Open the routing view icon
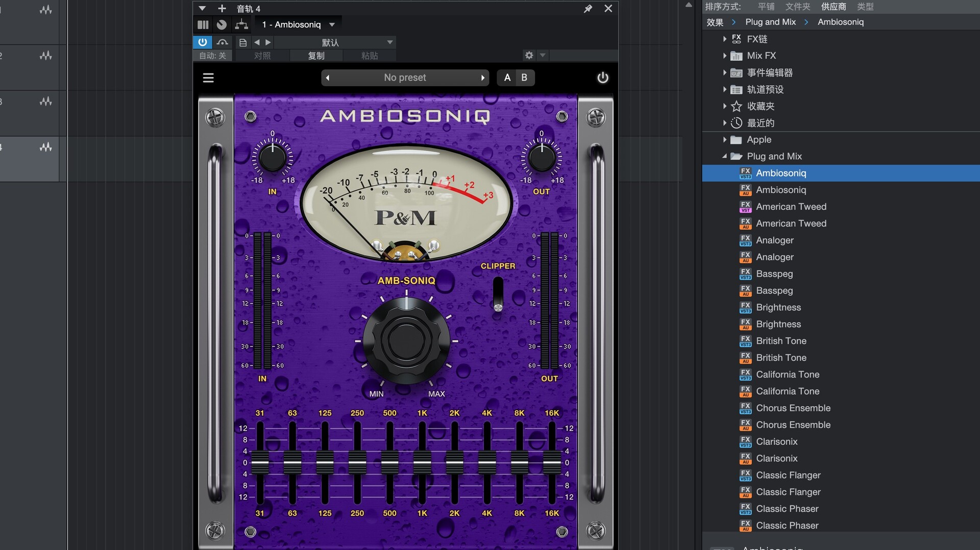The width and height of the screenshot is (980, 550). 241,24
